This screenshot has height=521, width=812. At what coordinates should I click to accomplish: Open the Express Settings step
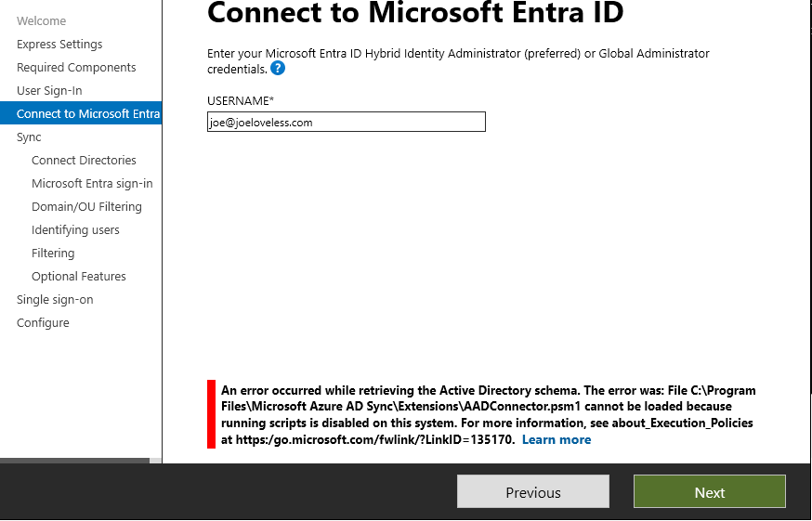tap(59, 44)
